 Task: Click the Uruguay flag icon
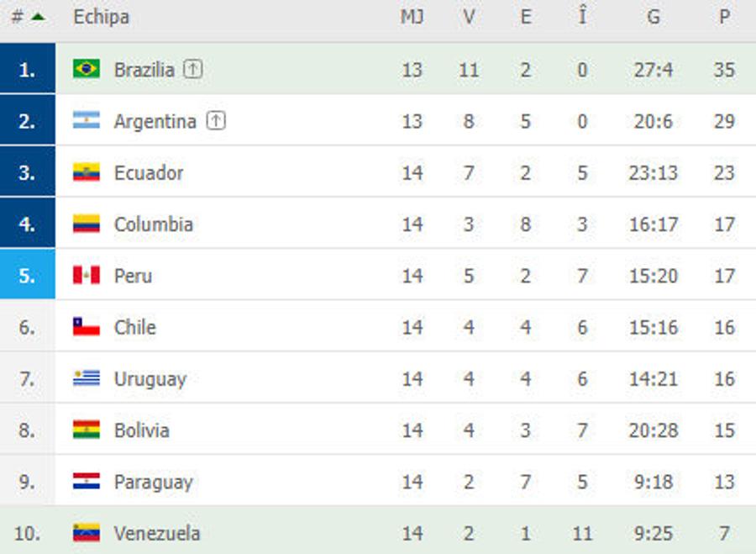[87, 378]
